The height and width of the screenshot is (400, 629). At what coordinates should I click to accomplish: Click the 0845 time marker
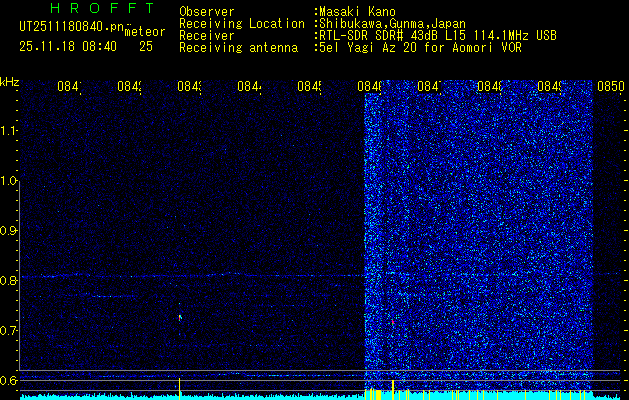(309, 88)
